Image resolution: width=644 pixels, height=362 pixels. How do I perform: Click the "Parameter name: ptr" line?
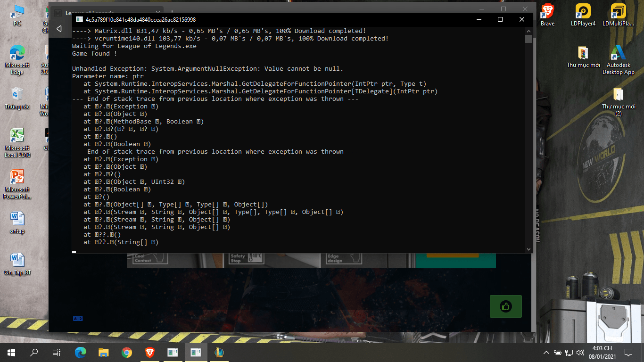108,76
